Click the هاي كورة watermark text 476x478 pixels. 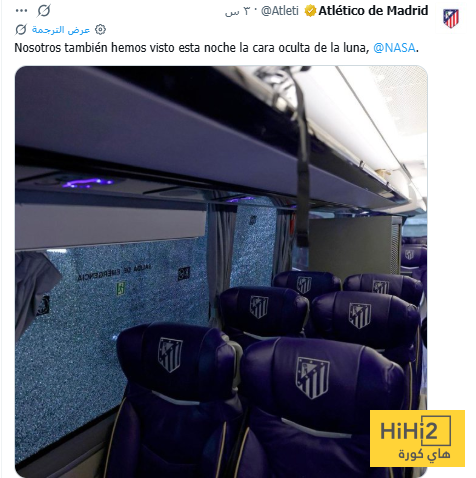point(424,454)
